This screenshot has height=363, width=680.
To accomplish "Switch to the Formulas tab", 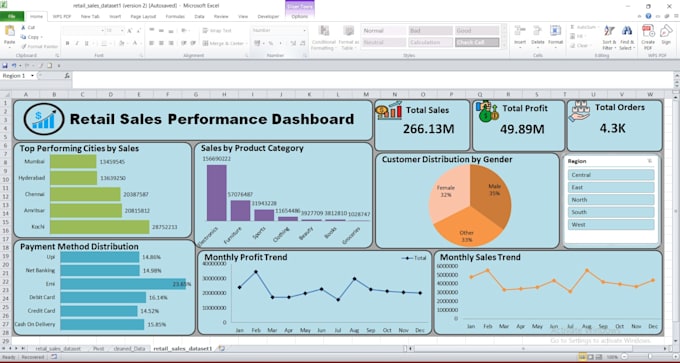I will (x=175, y=16).
